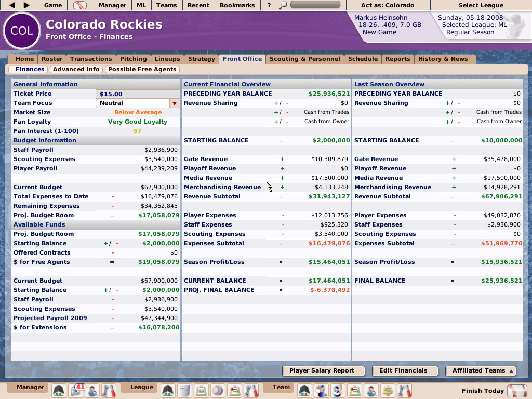
Task: Open the Affiliated Teams dropdown
Action: point(481,370)
